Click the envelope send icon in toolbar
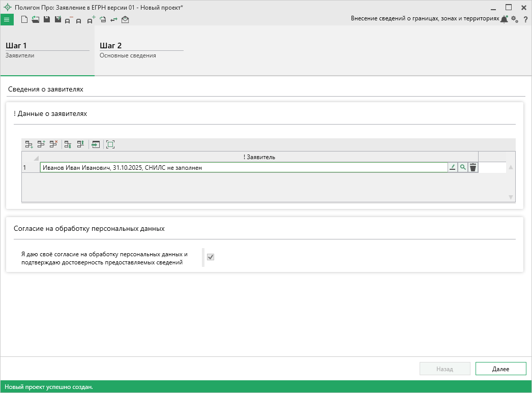532x393 pixels. pos(125,20)
